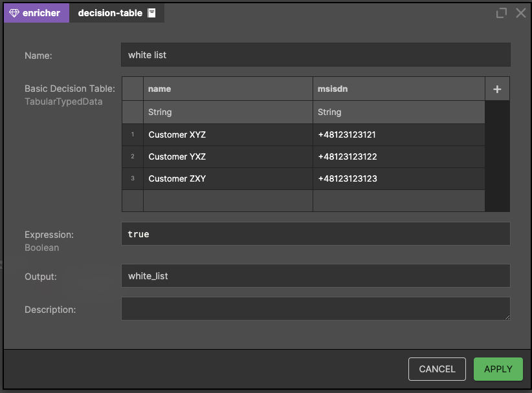Click the enricher diamond icon

click(x=14, y=13)
